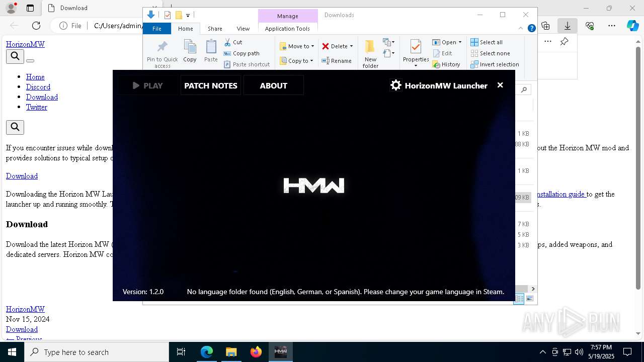This screenshot has height=362, width=644.
Task: Open HorizonMW Launcher settings gear
Action: [396, 85]
